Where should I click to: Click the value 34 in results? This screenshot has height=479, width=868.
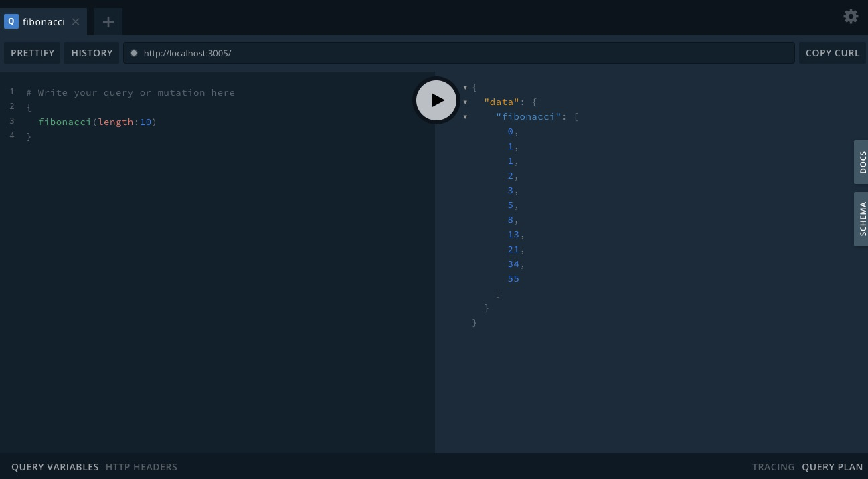[513, 264]
